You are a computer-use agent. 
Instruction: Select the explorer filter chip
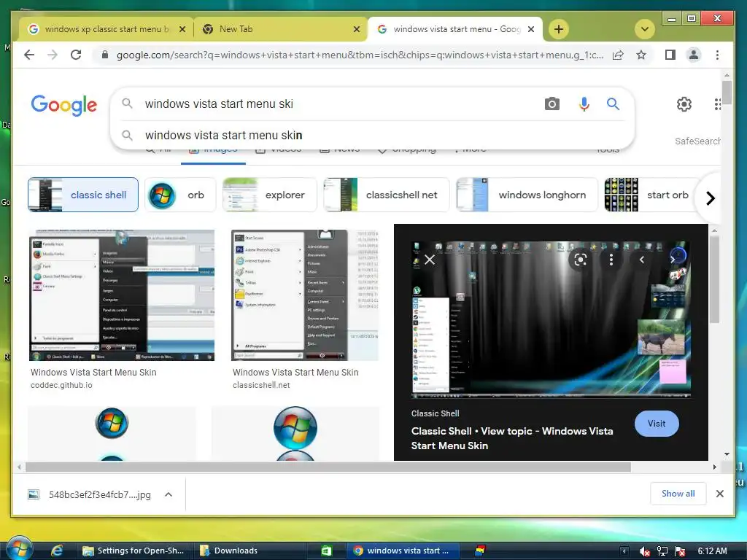(x=269, y=195)
